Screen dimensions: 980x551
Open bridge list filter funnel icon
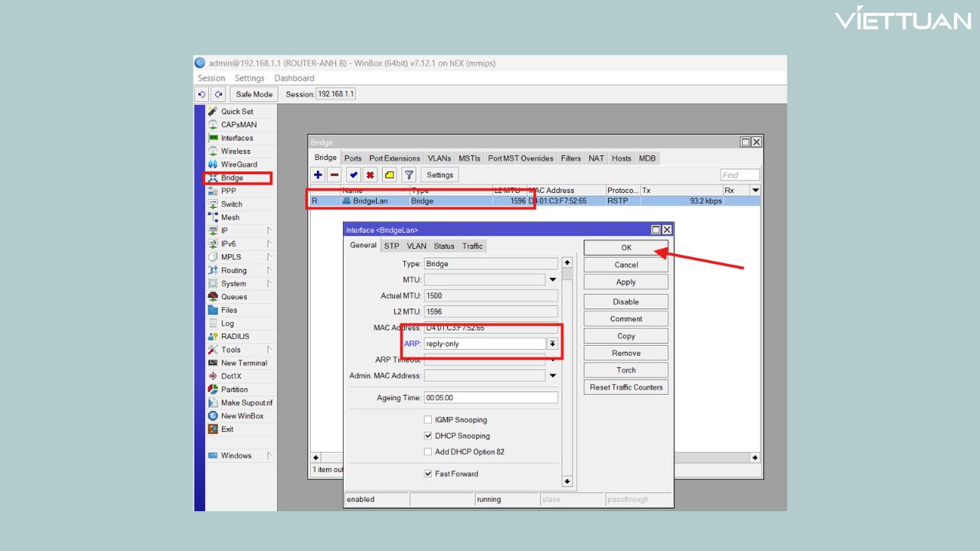click(409, 174)
